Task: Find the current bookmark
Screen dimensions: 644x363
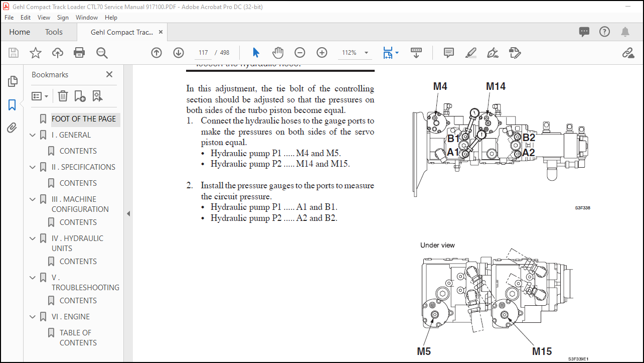Action: (97, 96)
